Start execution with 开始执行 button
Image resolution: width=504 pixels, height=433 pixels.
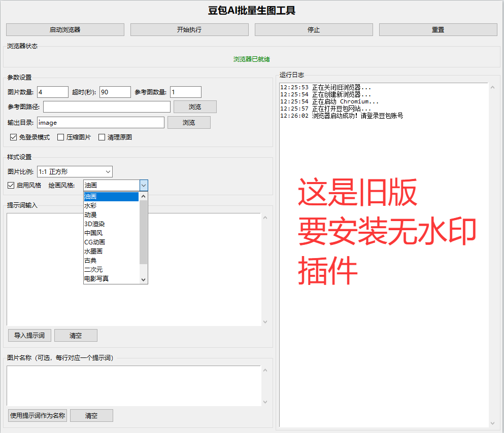189,29
